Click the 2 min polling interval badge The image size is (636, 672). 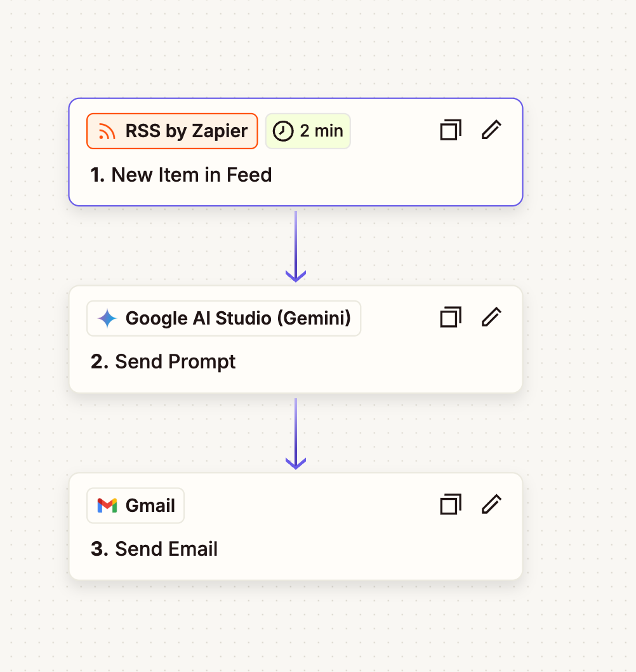click(308, 131)
